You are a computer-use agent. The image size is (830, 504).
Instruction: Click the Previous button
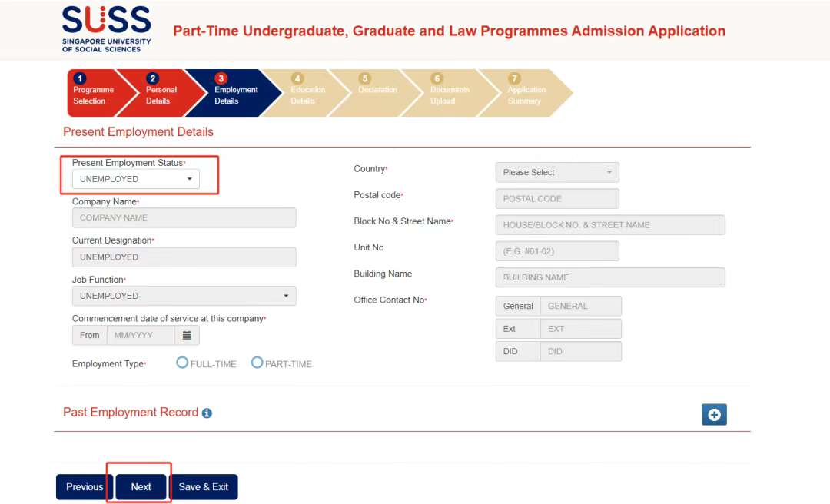[x=85, y=486]
